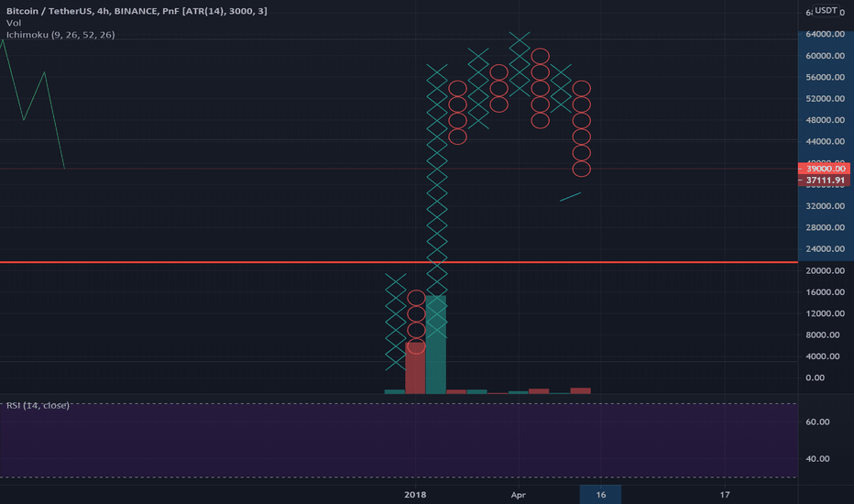Select the green Ichimoku zigzag line at left
This screenshot has height=504, width=854.
point(33,104)
